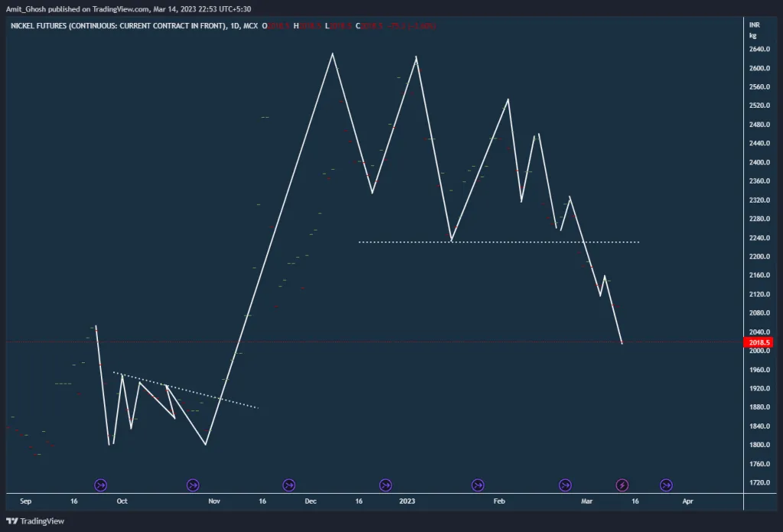
Task: Click the rollover arrow icon below February
Action: [478, 485]
